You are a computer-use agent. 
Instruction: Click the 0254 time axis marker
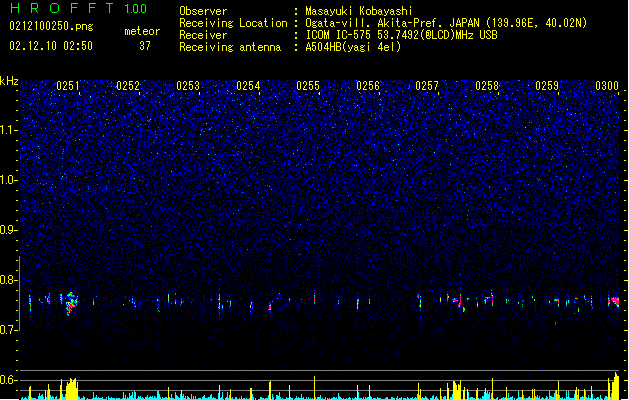click(x=248, y=86)
